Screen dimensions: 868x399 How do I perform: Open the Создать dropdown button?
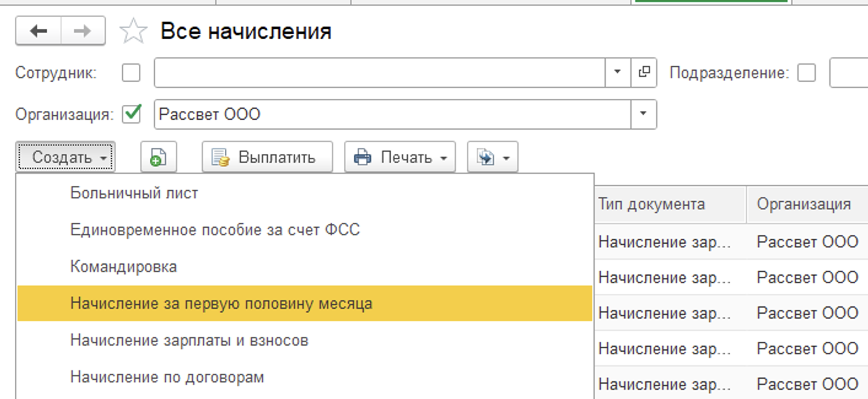[x=66, y=157]
